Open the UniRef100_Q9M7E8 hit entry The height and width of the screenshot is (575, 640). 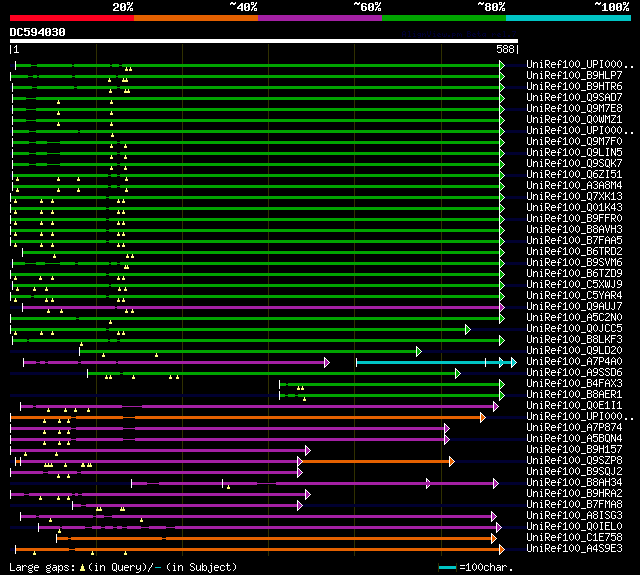point(574,109)
